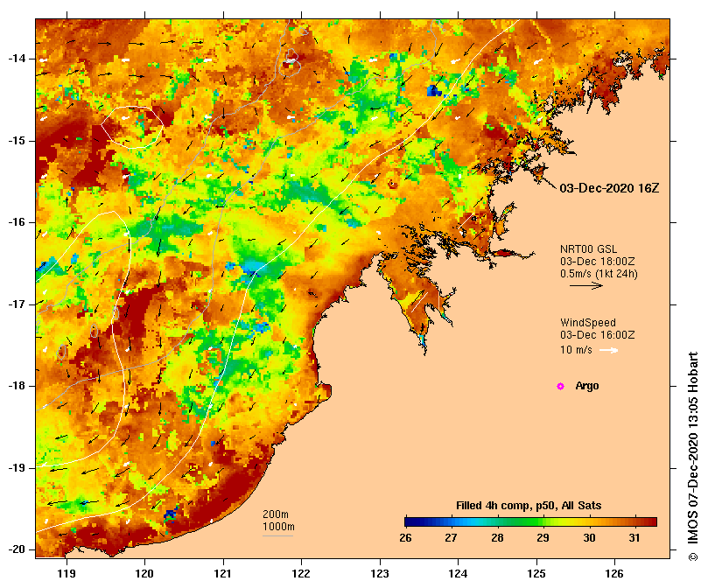Click the colorbar value '31'
Viewport: 708px width, 588px height.
(634, 538)
